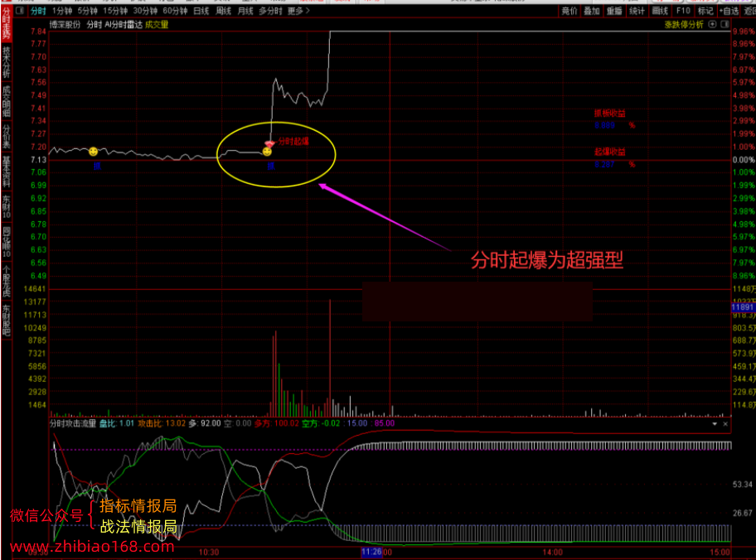Switch to the 15分钟 chart
Viewport: 756px width, 560px height.
tap(115, 11)
